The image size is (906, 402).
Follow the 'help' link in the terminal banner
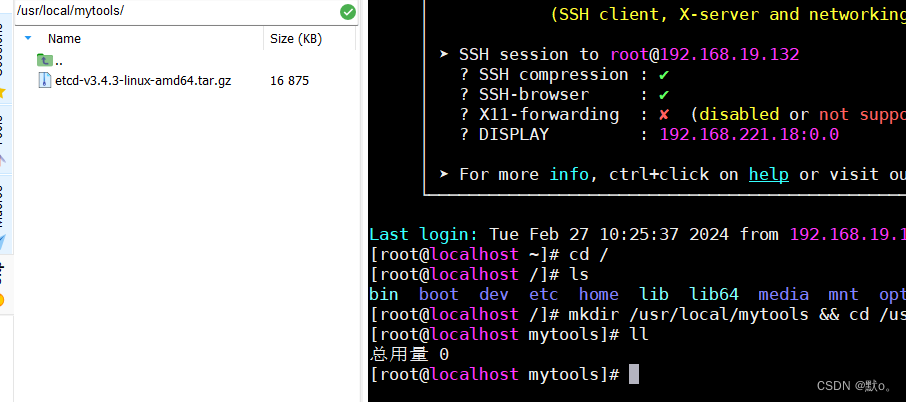pyautogui.click(x=768, y=174)
